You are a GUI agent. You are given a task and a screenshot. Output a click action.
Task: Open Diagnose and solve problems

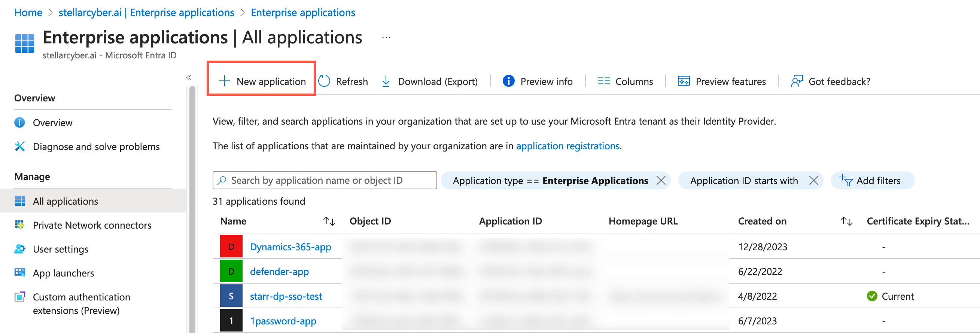point(96,147)
